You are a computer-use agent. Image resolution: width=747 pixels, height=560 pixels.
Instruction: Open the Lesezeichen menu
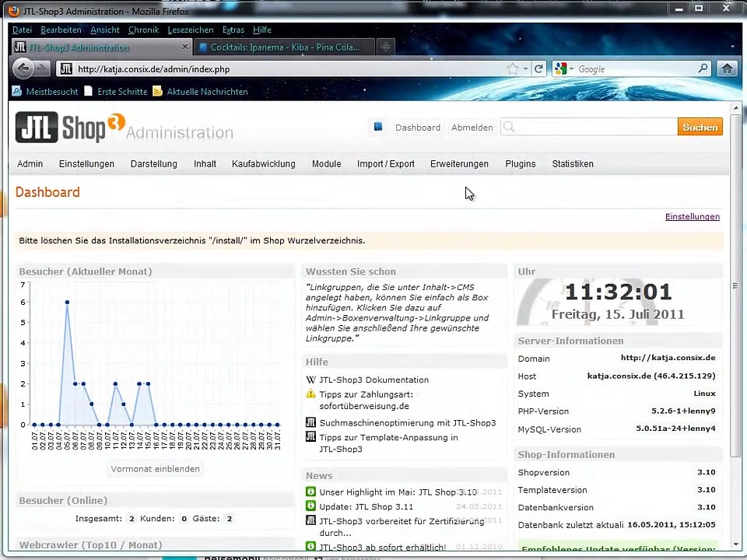(x=191, y=30)
